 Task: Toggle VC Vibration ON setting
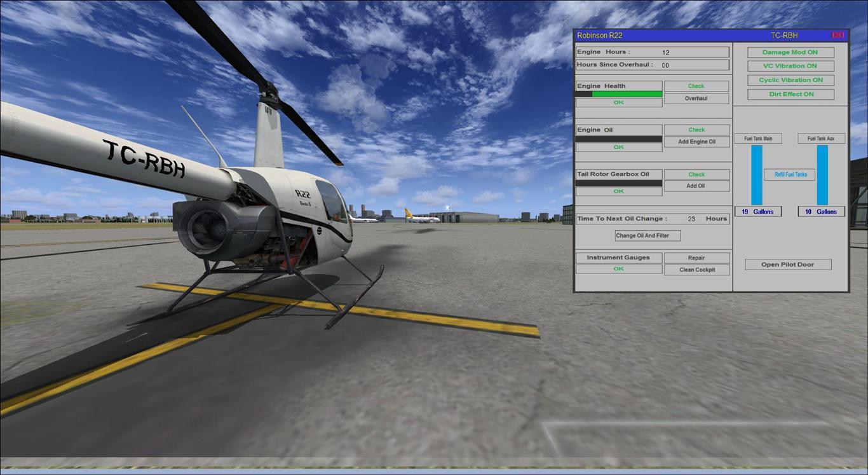790,66
